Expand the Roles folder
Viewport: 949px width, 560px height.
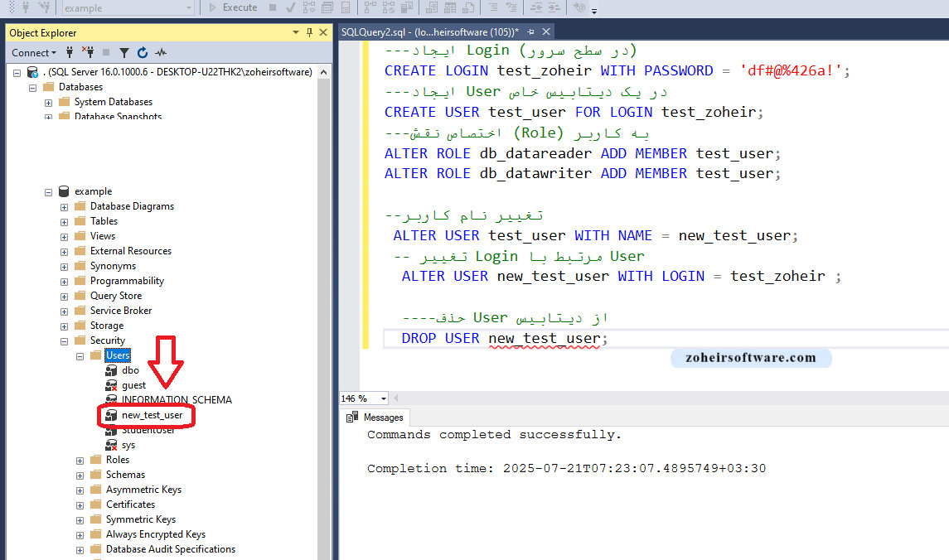[x=80, y=461]
